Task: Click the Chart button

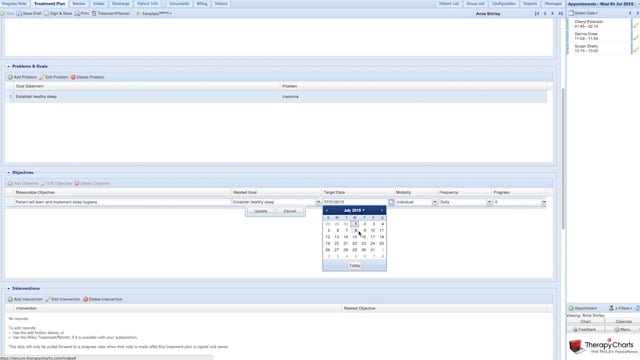Action: [586, 322]
